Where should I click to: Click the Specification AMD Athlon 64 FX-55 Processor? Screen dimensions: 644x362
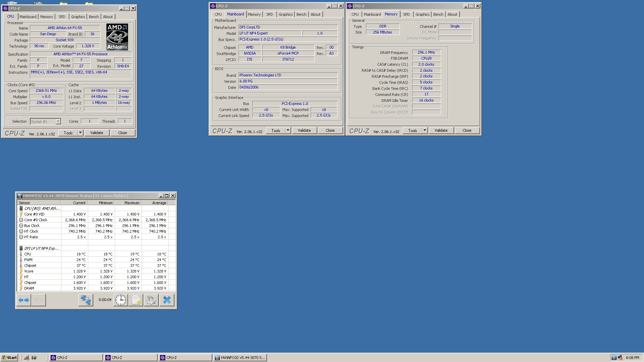click(x=80, y=54)
